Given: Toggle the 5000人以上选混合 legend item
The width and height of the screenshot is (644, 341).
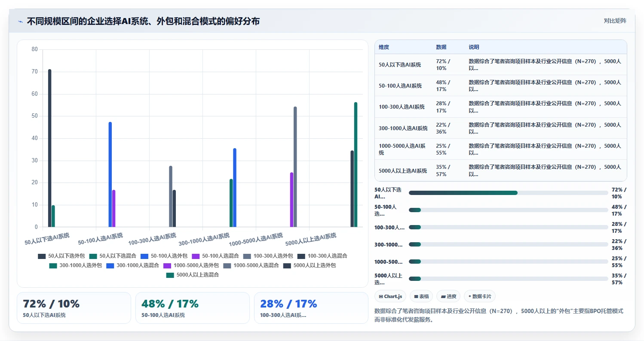Looking at the screenshot, I should tap(192, 275).
